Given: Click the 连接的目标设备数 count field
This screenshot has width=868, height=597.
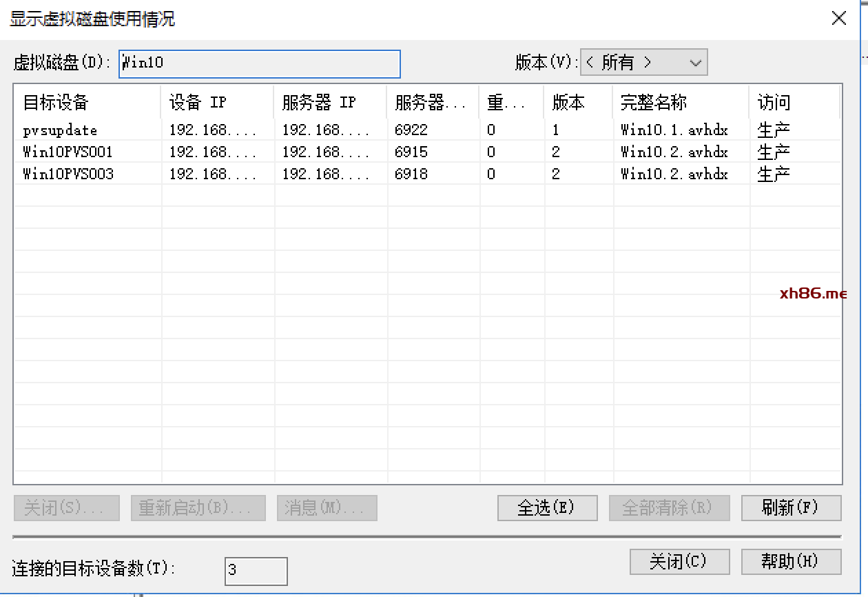Looking at the screenshot, I should (x=256, y=571).
